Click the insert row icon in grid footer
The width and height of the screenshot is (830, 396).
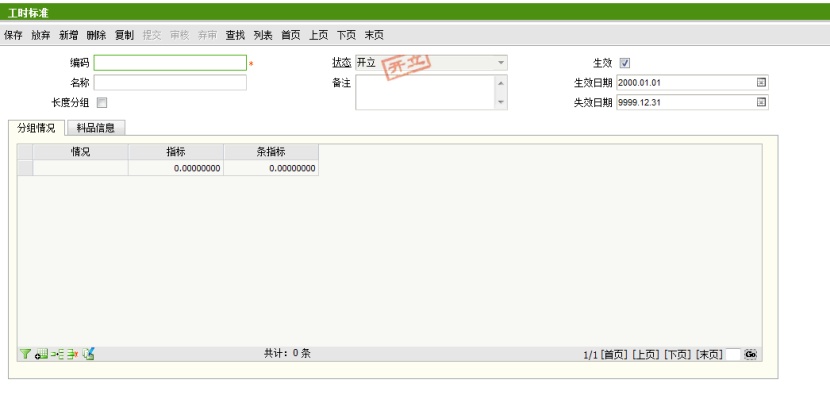[x=57, y=354]
